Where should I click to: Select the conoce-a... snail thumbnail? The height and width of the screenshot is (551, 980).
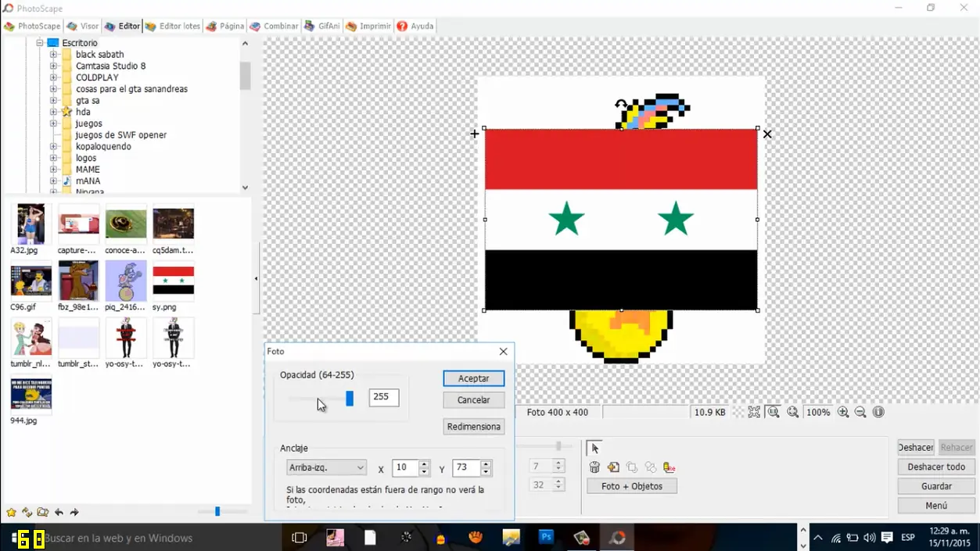(x=126, y=224)
